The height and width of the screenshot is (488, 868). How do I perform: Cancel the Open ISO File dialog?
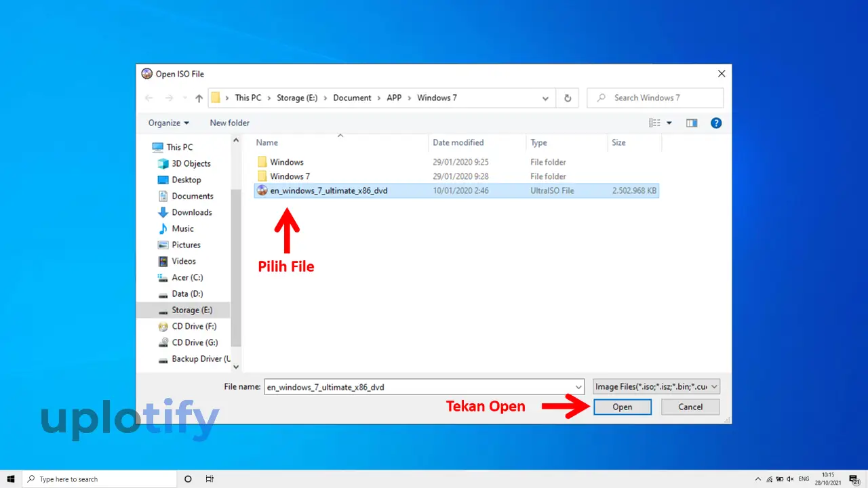690,407
